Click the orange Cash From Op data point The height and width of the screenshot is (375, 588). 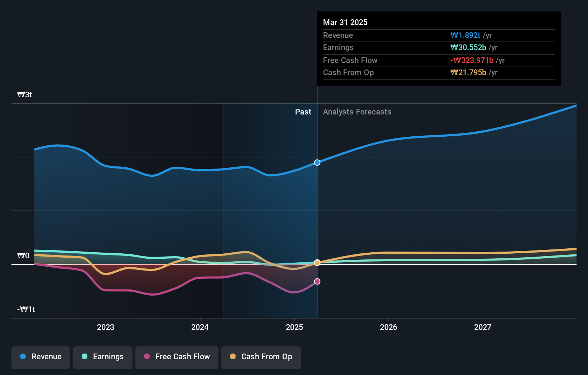317,263
